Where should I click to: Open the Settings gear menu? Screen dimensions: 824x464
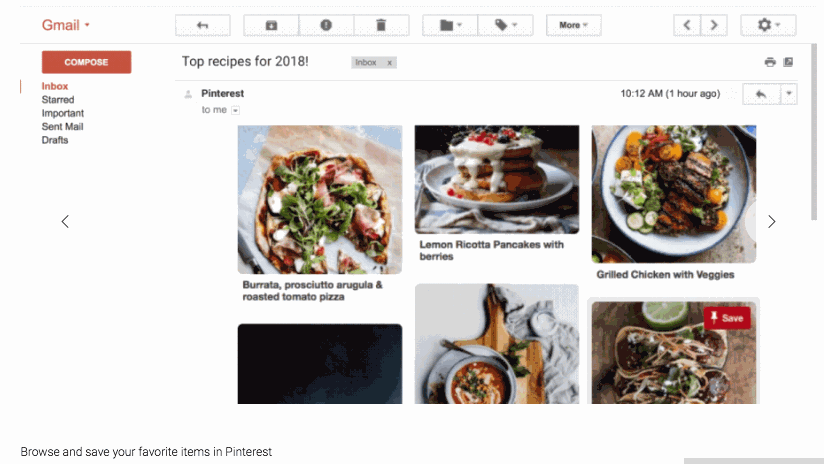click(x=767, y=25)
